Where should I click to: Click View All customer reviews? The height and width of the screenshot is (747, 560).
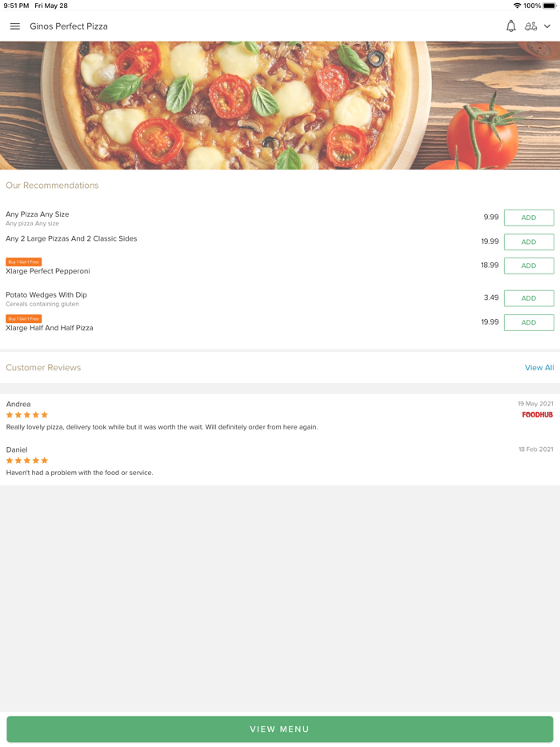[x=539, y=367]
